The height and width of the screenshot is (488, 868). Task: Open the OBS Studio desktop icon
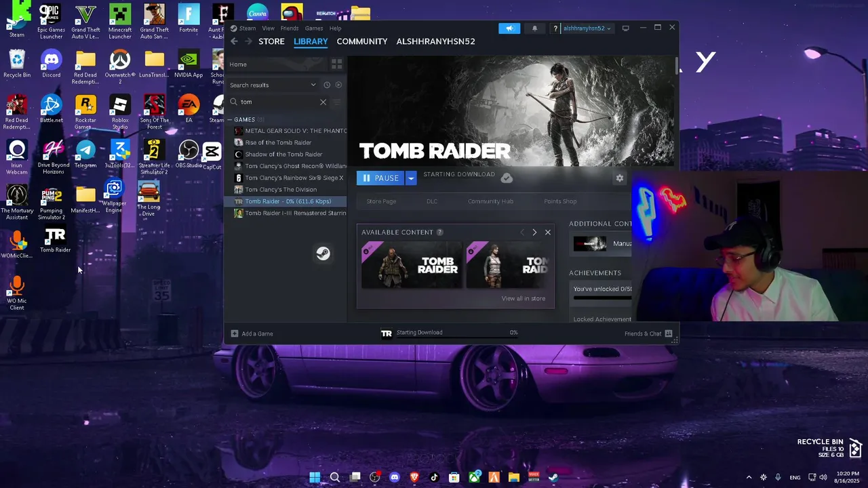click(x=189, y=155)
